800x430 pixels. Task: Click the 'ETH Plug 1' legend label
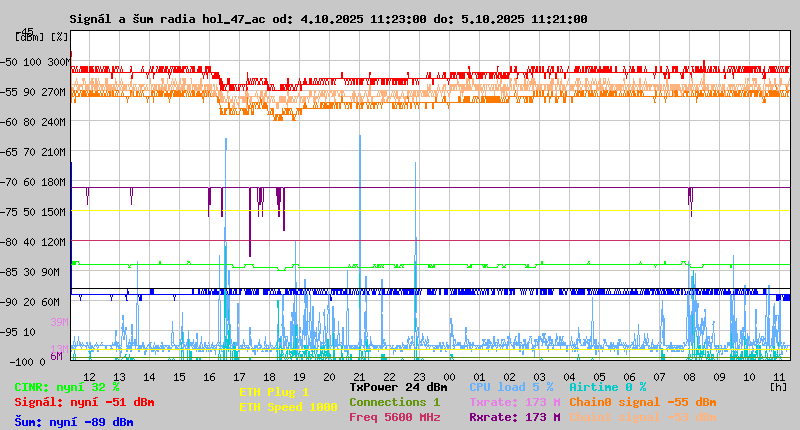click(274, 392)
